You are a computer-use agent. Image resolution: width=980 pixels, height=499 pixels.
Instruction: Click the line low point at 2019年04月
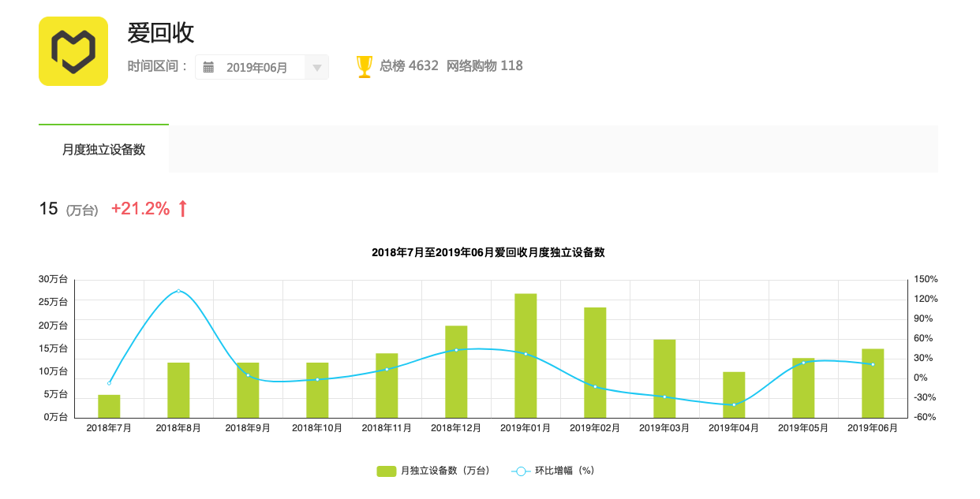(x=734, y=404)
